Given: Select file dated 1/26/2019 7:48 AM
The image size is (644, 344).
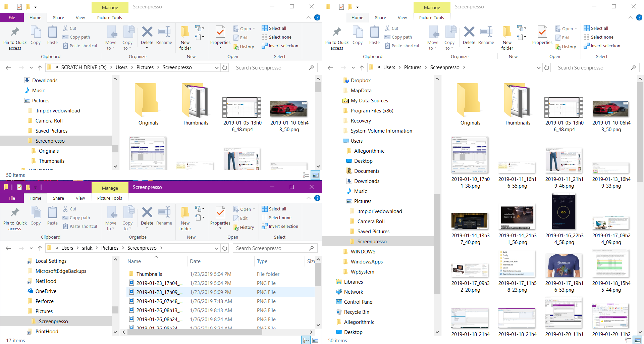Looking at the screenshot, I should coord(220,301).
